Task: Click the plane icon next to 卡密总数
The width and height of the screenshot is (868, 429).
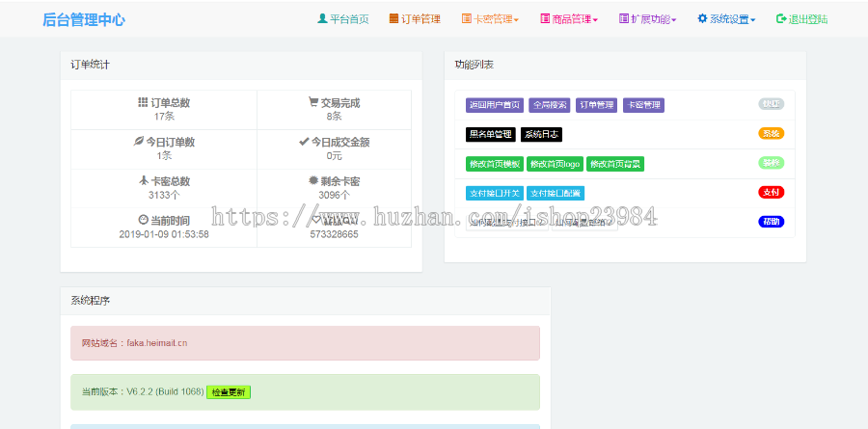Action: click(143, 180)
